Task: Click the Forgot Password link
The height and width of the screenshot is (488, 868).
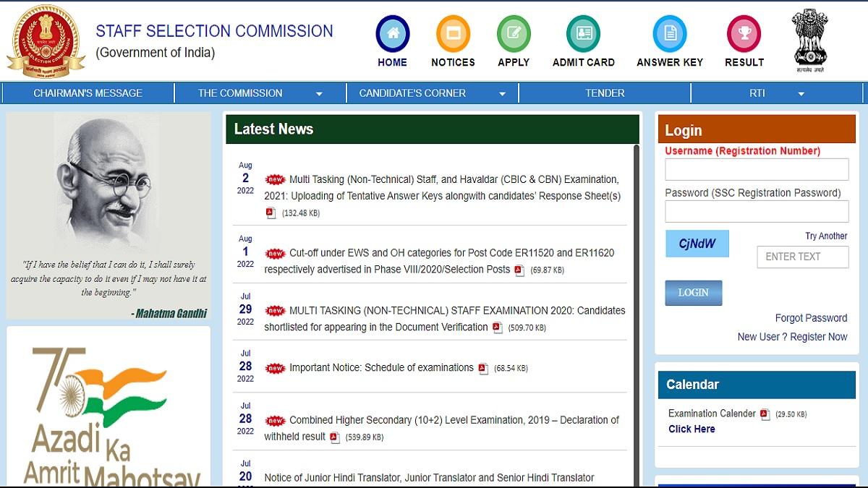Action: coord(810,317)
